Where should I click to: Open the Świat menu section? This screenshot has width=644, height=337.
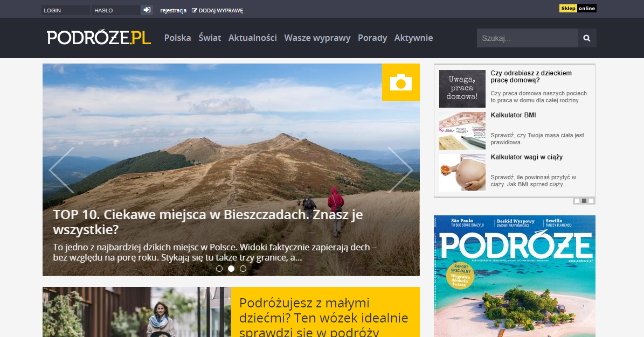pyautogui.click(x=210, y=38)
